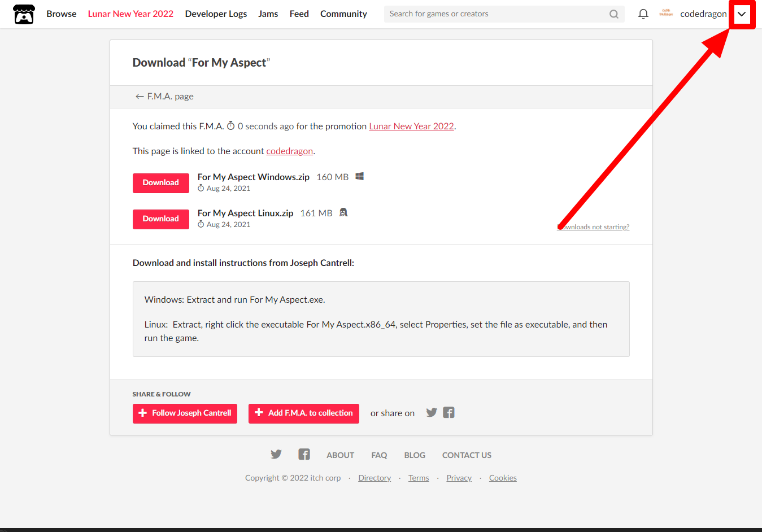762x532 pixels.
Task: Open the Feed page
Action: pos(299,14)
